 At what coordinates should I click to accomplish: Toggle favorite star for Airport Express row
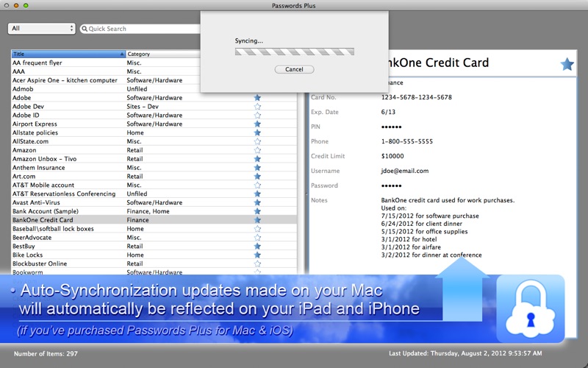point(257,124)
